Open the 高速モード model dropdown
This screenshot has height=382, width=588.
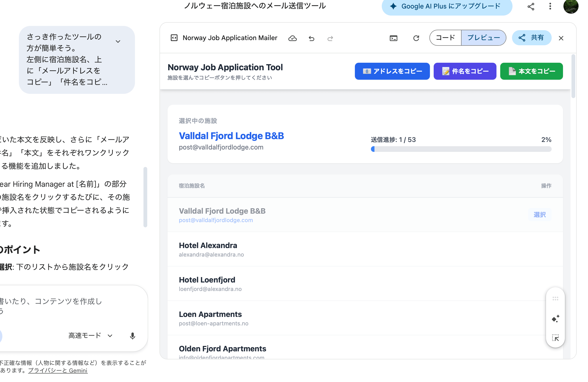point(90,335)
